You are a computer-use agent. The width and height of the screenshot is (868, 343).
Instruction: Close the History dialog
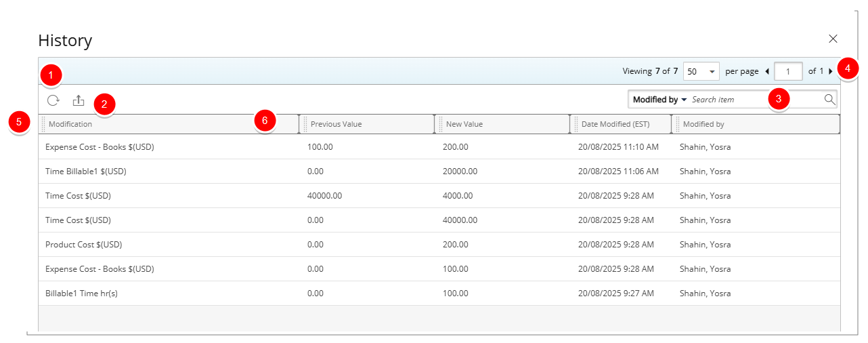833,39
